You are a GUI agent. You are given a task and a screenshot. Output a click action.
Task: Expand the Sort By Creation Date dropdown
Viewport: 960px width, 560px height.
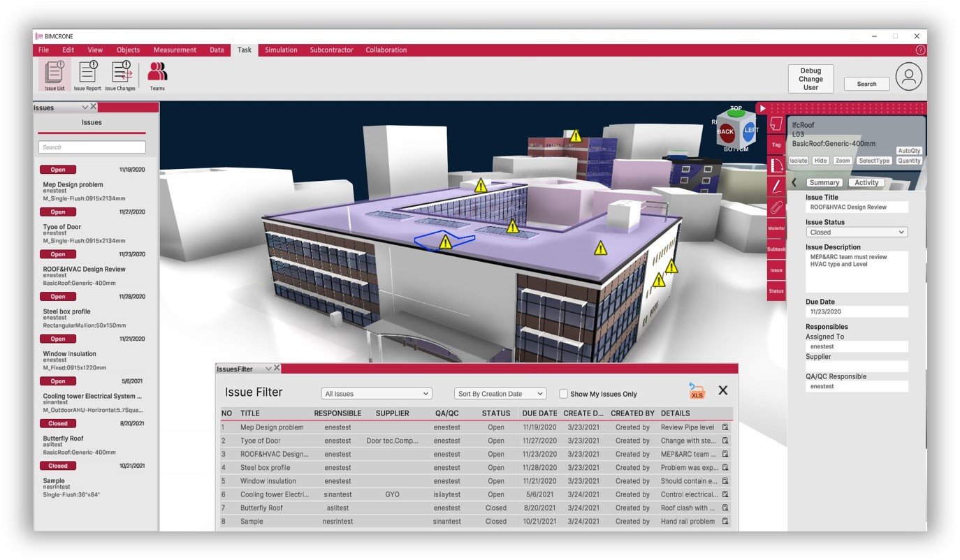click(500, 394)
